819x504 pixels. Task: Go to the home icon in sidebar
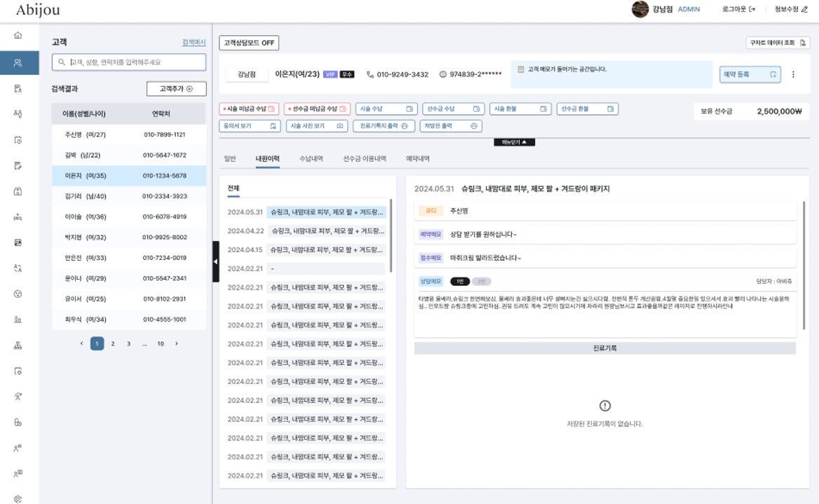click(x=18, y=36)
